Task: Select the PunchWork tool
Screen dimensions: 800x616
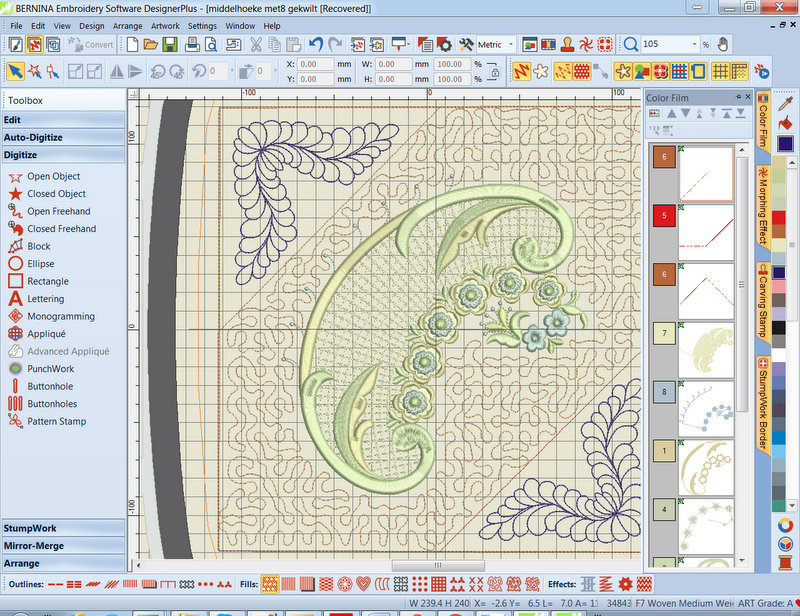Action: (x=57, y=368)
